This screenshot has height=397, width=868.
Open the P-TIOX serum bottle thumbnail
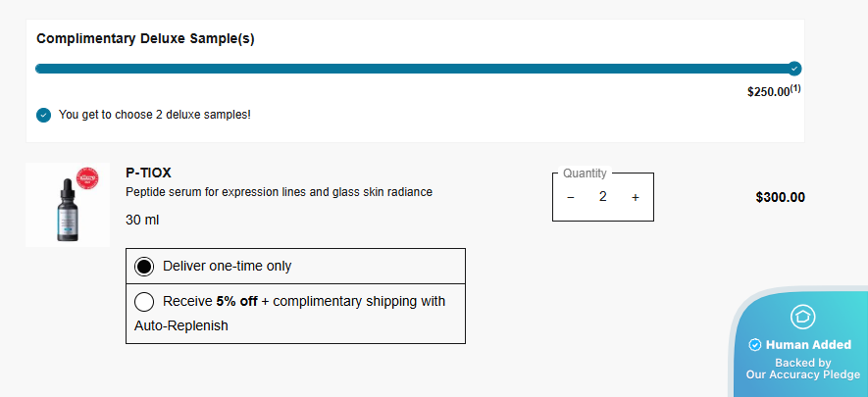[67, 206]
